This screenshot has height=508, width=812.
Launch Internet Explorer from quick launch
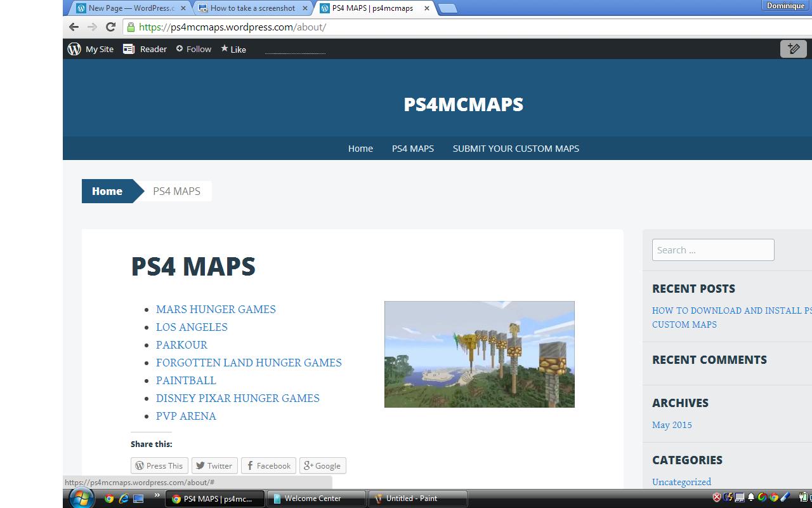tap(124, 498)
